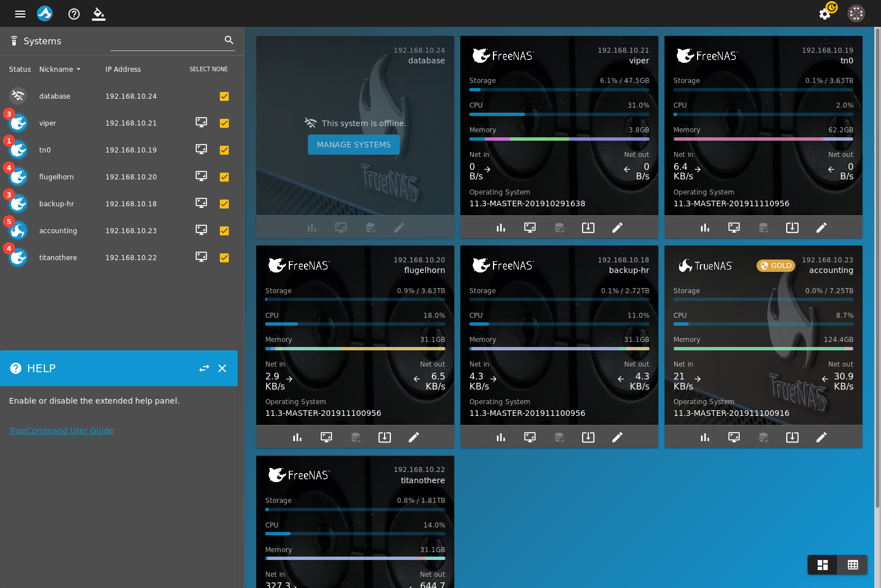Close the HELP panel
This screenshot has width=881, height=588.
[222, 368]
